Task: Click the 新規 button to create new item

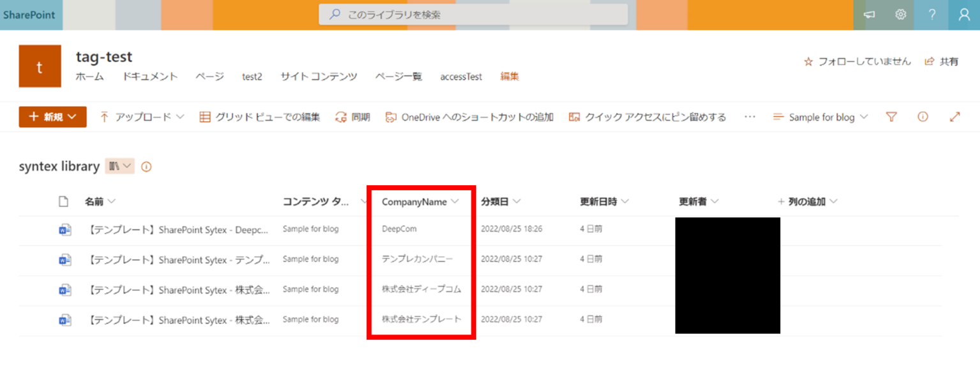Action: [x=52, y=117]
